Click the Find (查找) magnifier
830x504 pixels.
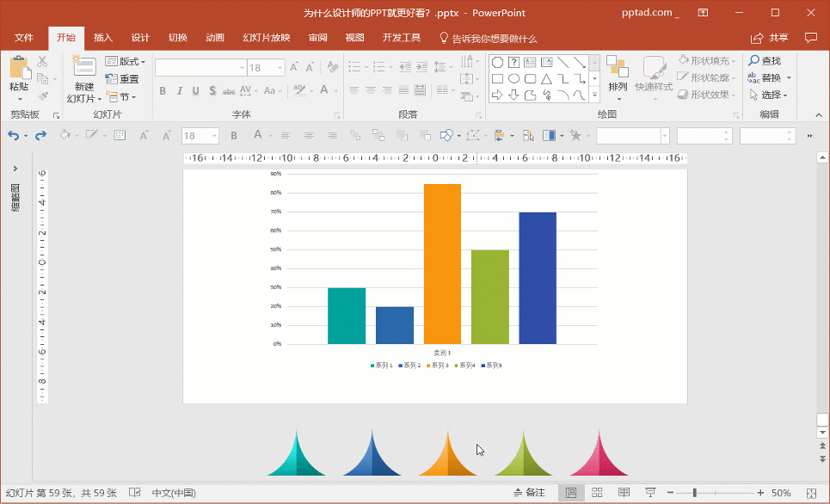[764, 61]
